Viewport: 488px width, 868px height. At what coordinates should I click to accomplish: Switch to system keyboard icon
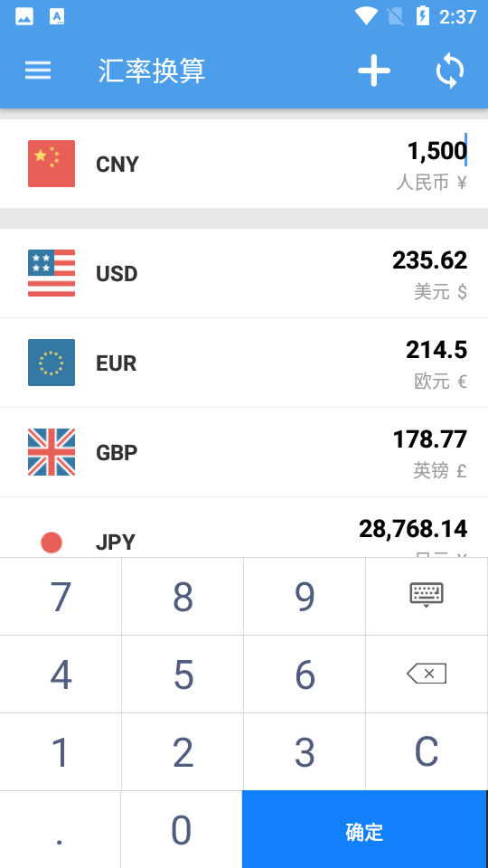click(x=427, y=595)
